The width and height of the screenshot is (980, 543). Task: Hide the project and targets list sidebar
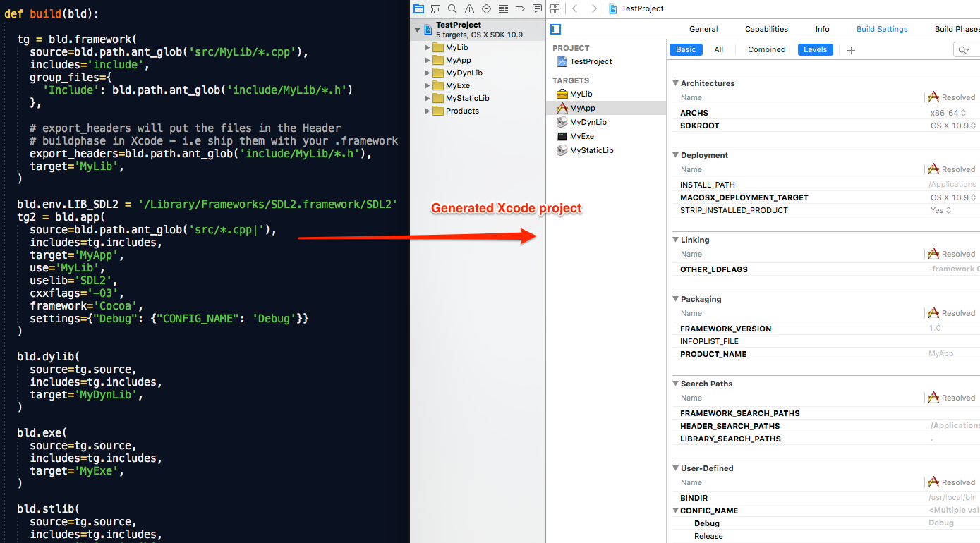point(555,29)
